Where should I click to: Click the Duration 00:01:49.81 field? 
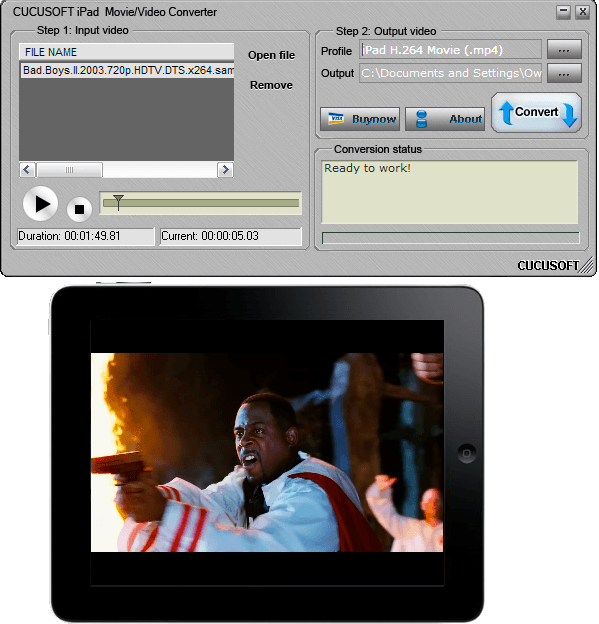coord(86,236)
